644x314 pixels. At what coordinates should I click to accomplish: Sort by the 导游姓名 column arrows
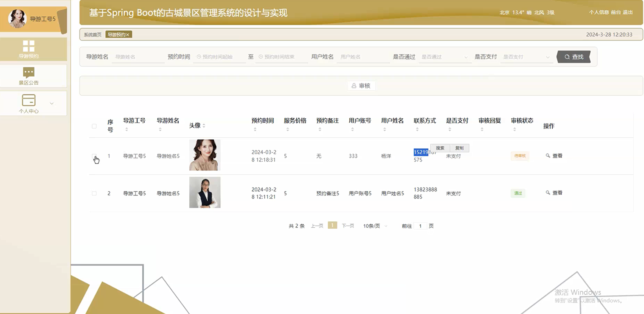160,129
